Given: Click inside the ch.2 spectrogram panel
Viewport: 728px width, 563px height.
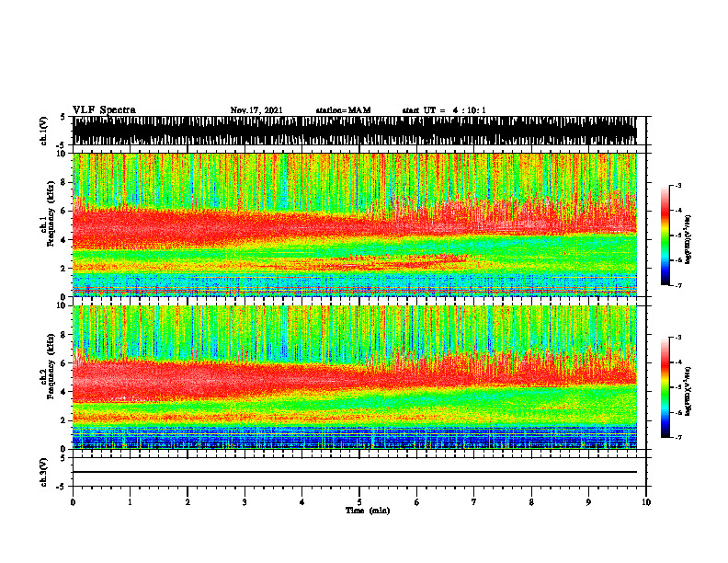Looking at the screenshot, I should coord(354,377).
